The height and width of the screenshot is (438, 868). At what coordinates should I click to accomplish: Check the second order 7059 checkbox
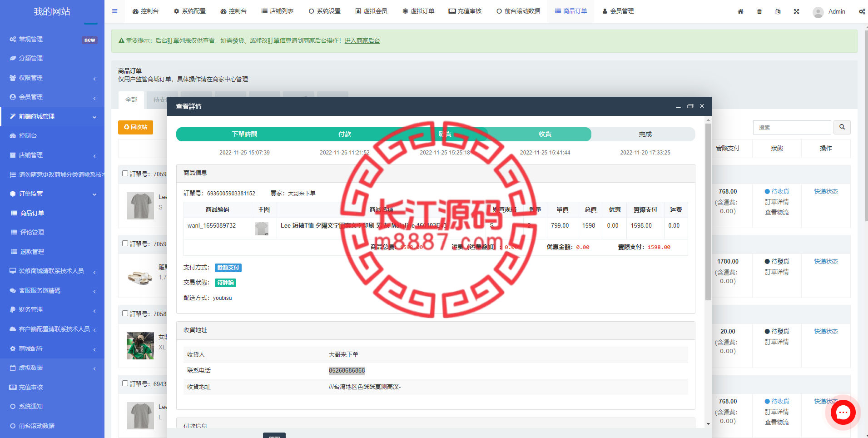point(125,244)
